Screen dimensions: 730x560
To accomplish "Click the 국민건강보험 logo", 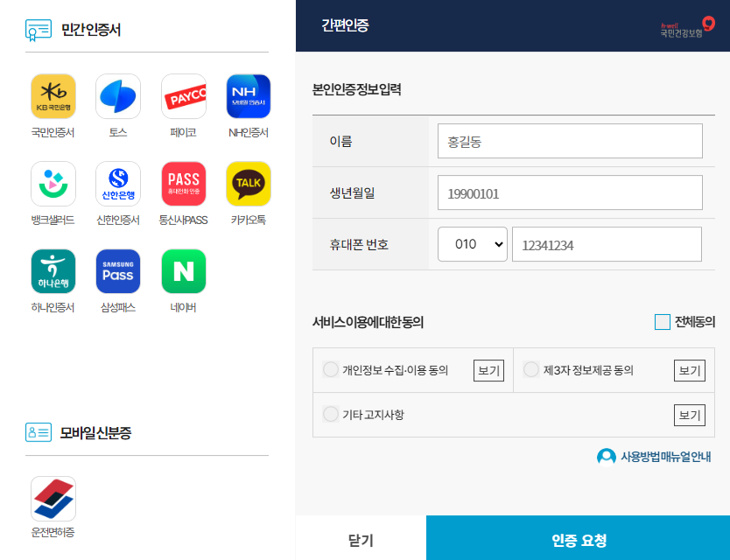I will click(687, 27).
